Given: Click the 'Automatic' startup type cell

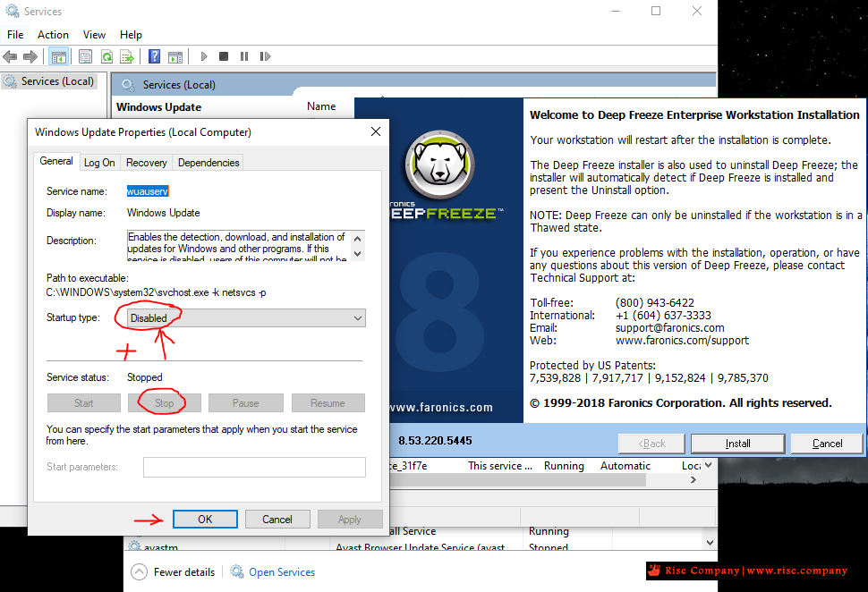Looking at the screenshot, I should tap(625, 466).
